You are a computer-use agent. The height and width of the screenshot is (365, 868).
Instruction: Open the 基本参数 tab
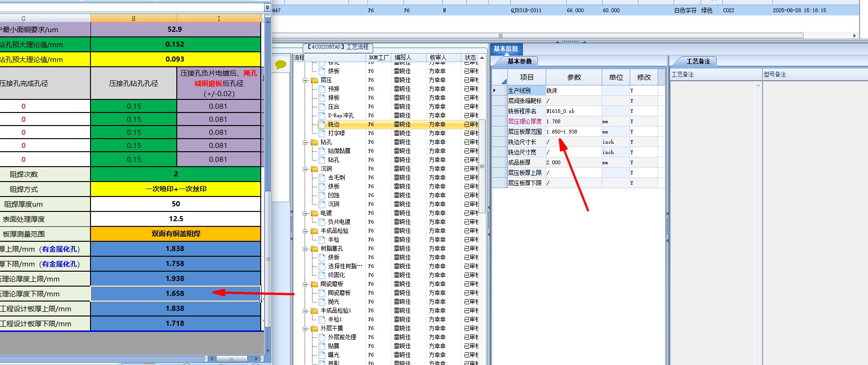520,61
